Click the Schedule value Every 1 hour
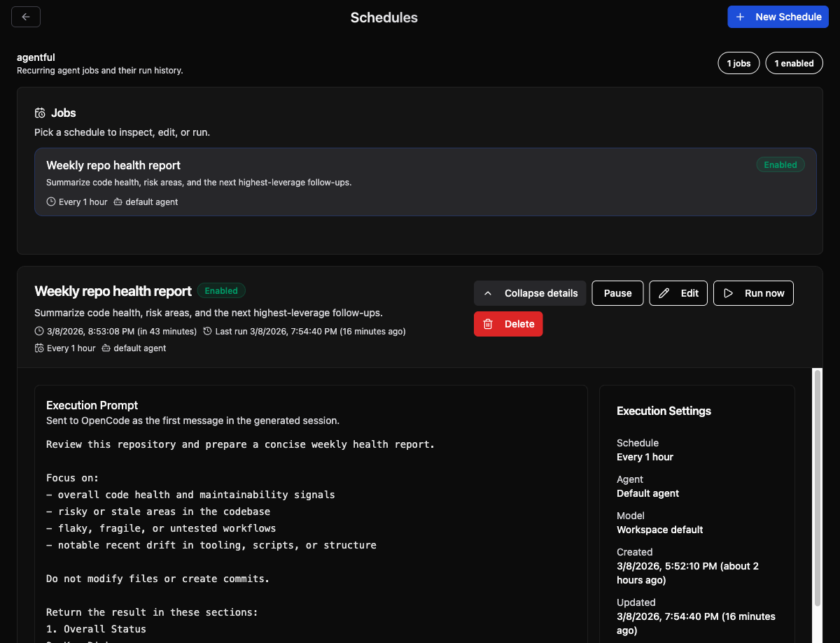The image size is (840, 643). tap(645, 457)
